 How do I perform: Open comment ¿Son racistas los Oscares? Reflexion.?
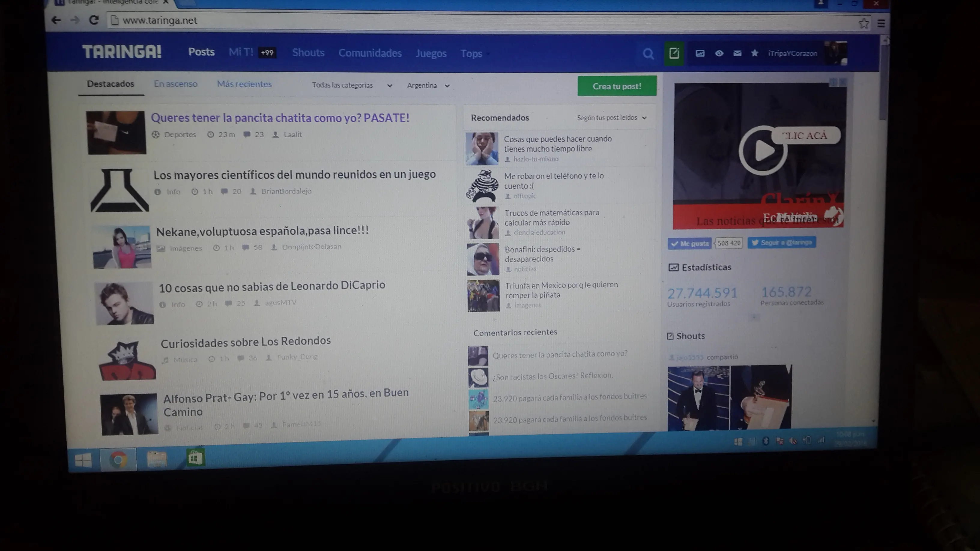pyautogui.click(x=553, y=376)
